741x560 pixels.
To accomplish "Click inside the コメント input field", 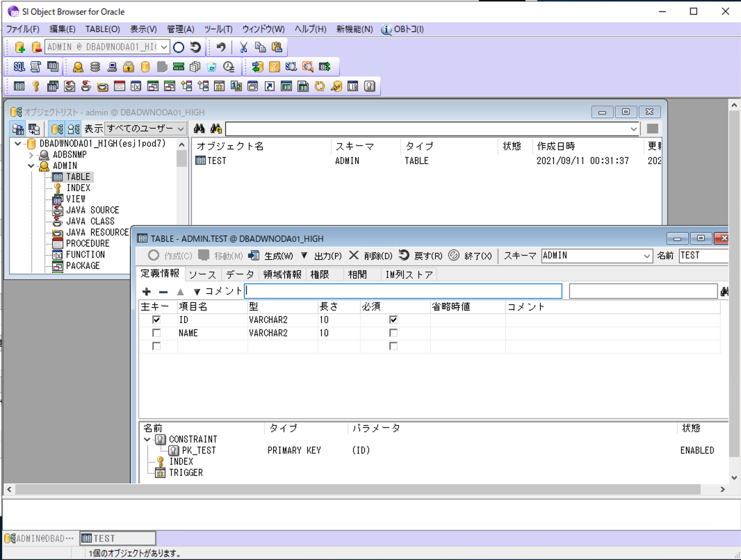I will (x=403, y=291).
